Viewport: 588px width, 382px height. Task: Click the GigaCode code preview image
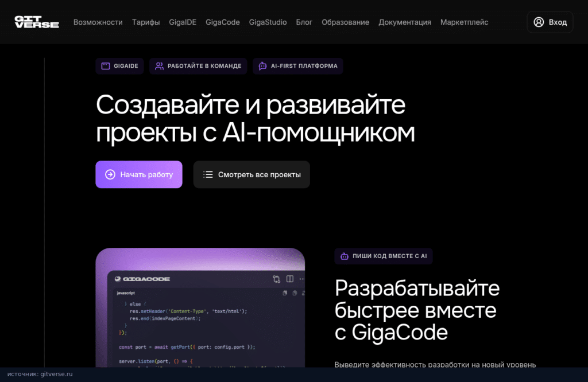tap(200, 307)
